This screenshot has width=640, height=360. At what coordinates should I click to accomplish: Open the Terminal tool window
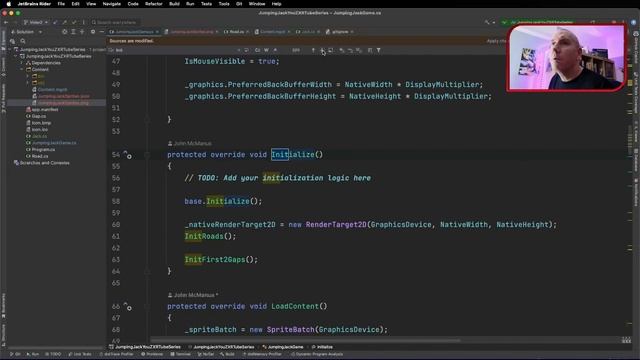[x=180, y=354]
